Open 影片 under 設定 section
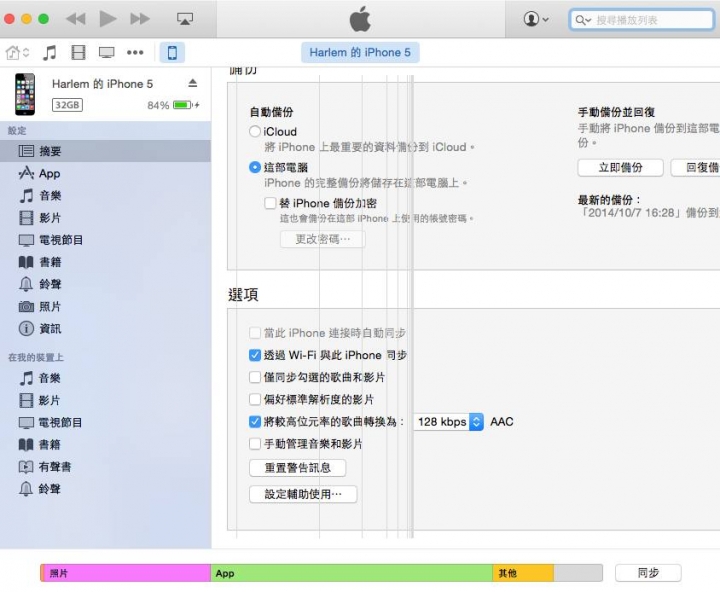Screen dimensions: 720x592 point(106,218)
